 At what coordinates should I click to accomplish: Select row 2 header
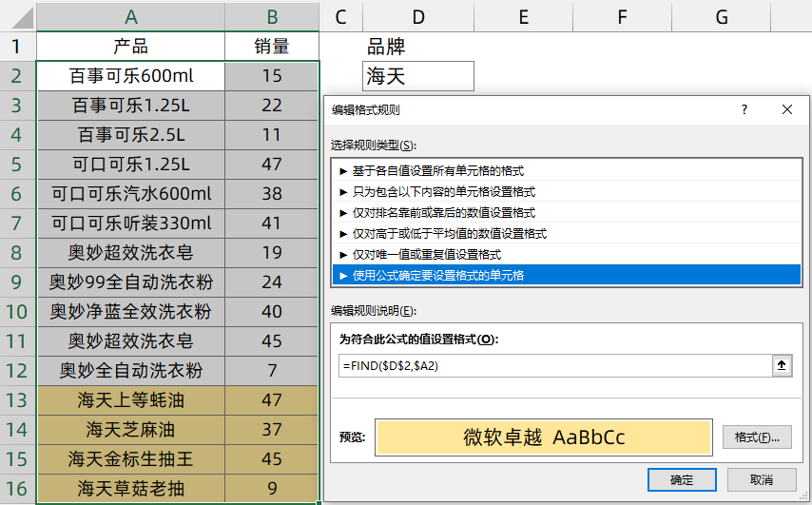click(x=17, y=76)
